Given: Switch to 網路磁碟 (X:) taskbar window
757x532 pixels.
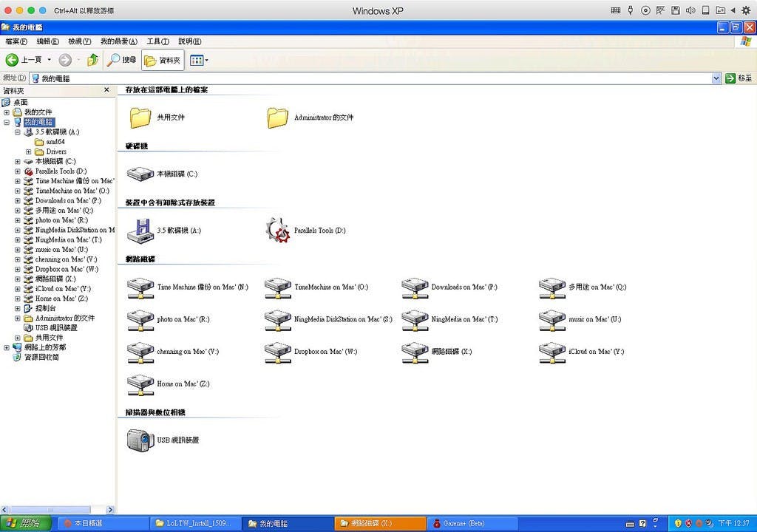Looking at the screenshot, I should [x=379, y=523].
